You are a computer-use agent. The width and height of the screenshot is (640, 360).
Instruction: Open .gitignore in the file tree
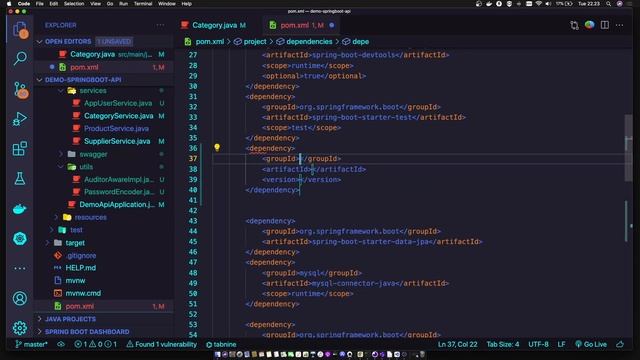pyautogui.click(x=81, y=256)
